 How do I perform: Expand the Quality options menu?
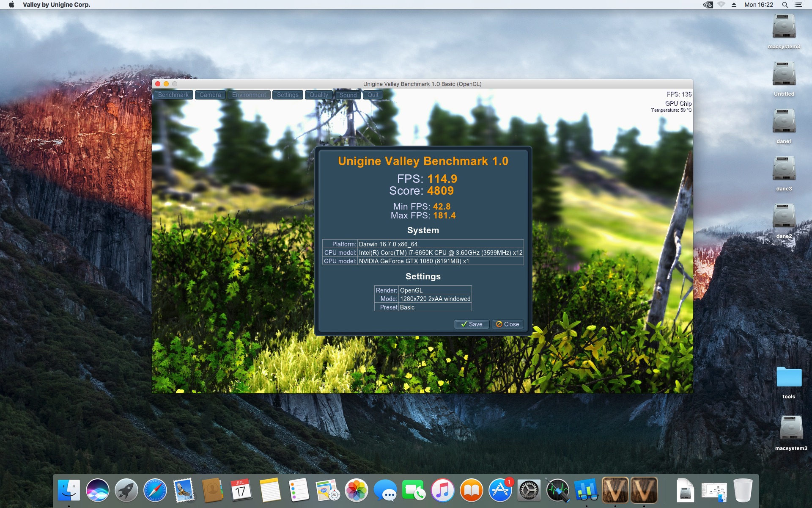[x=318, y=95]
